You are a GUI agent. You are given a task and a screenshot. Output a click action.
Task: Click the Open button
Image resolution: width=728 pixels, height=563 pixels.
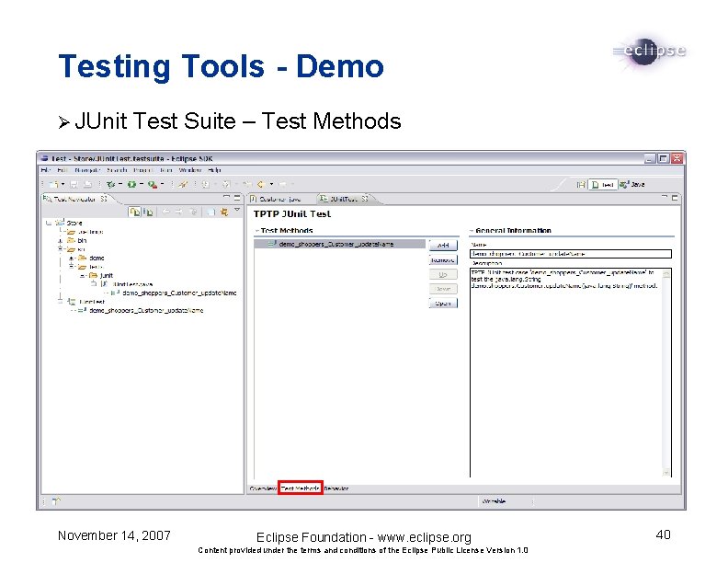tap(443, 304)
